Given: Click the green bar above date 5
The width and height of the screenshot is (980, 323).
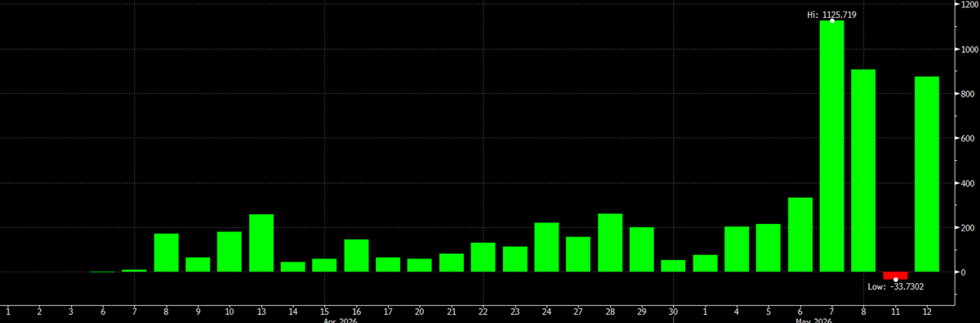Looking at the screenshot, I should click(x=768, y=248).
